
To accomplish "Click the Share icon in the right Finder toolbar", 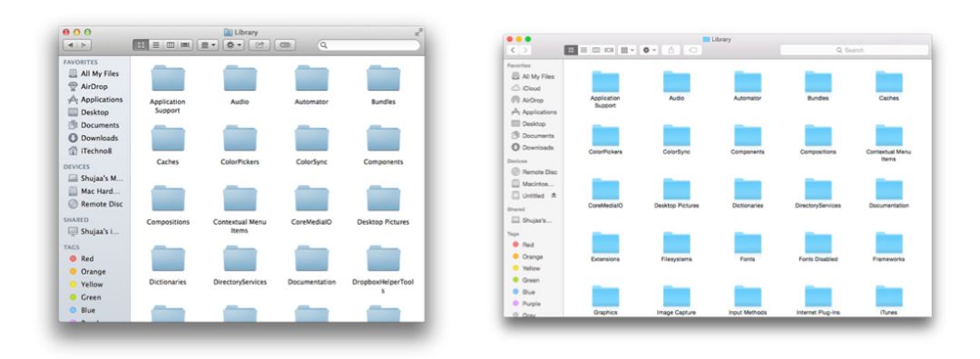I will [x=671, y=50].
